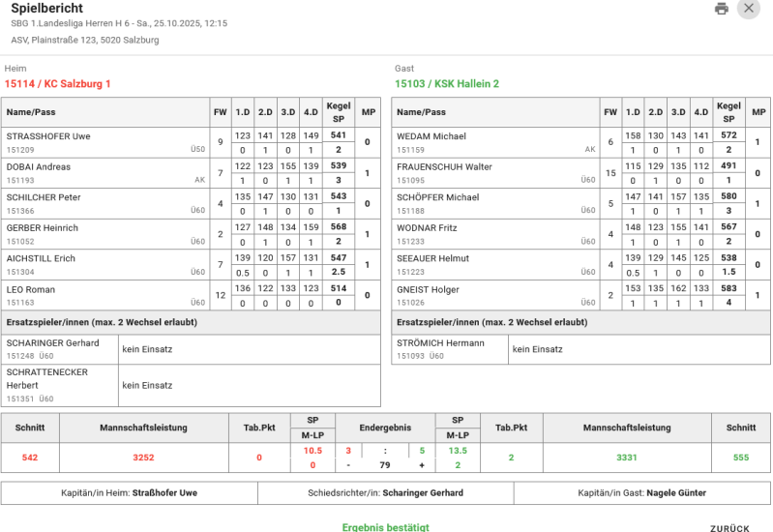Screen dimensions: 773x532
Task: Select player SCHÖPFER Michael
Action: click(x=437, y=197)
